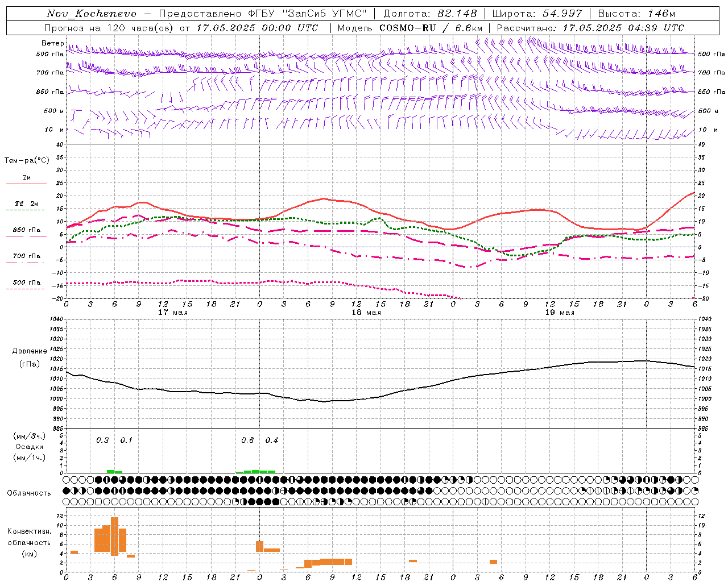Image resolution: width=728 pixels, height=582 pixels.
Task: Click the longitude value Долгота: 82.148
Action: (x=430, y=14)
